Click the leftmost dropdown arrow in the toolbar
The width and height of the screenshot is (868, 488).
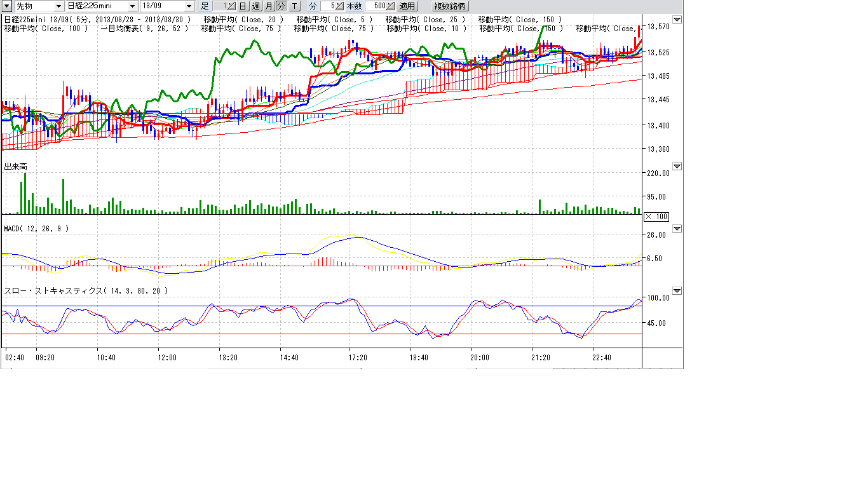(x=6, y=6)
